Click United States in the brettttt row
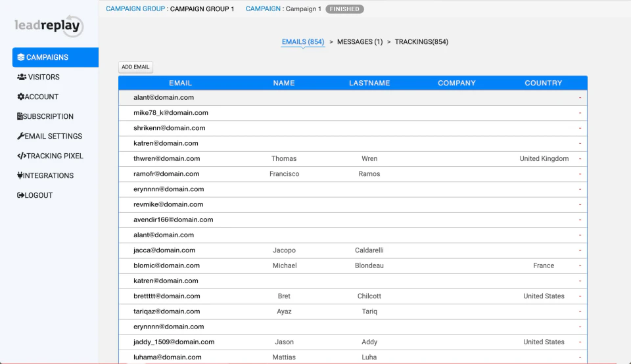 point(544,296)
